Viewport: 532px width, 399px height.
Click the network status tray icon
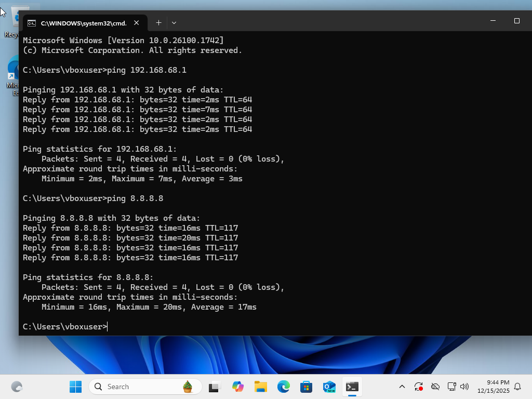(451, 387)
